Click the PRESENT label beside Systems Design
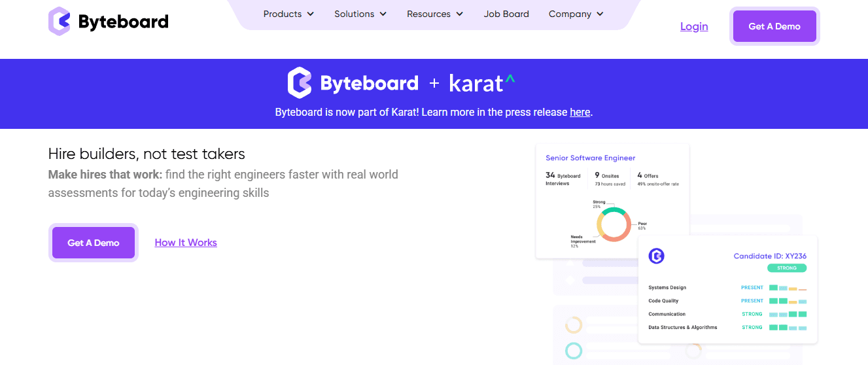The width and height of the screenshot is (868, 365). pyautogui.click(x=752, y=288)
